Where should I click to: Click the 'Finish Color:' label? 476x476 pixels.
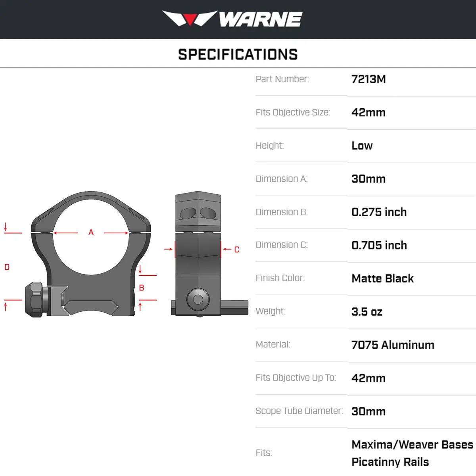point(280,278)
